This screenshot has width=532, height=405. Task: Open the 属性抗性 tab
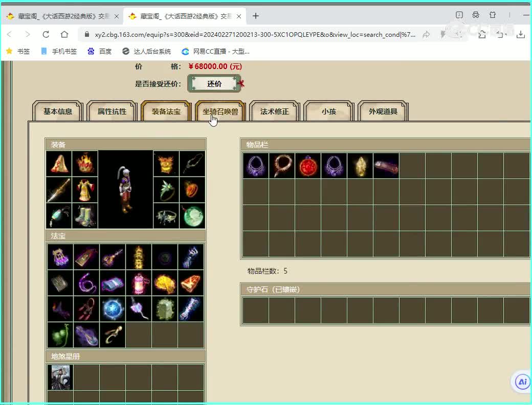point(112,111)
